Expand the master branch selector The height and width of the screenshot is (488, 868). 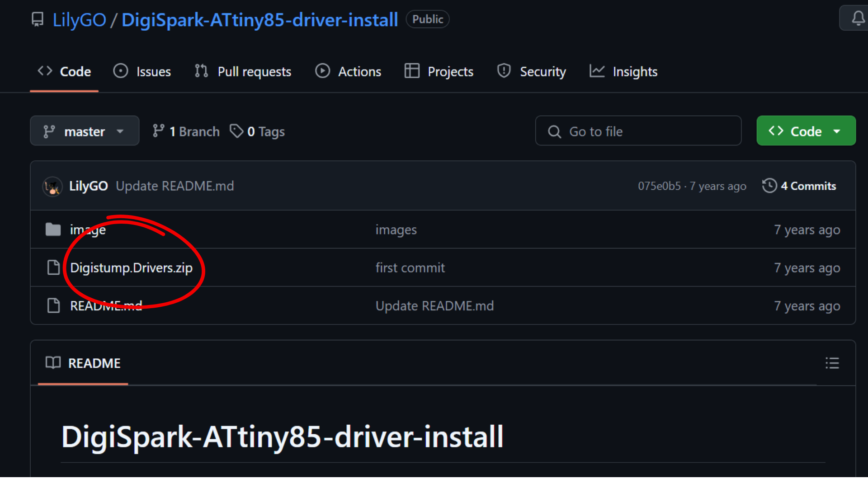pos(85,131)
